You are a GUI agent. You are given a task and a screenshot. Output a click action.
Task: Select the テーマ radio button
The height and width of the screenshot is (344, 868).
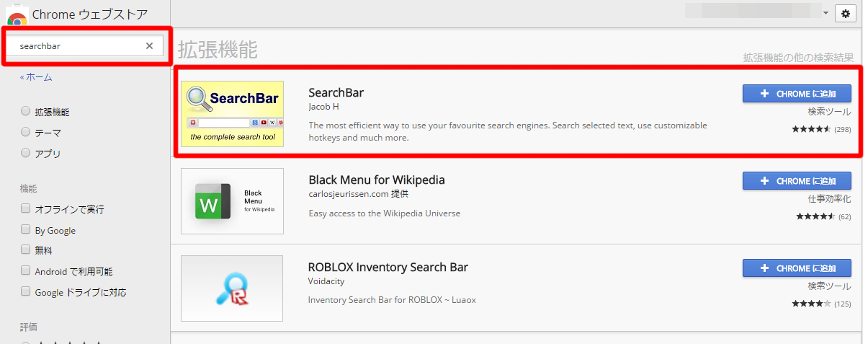[26, 132]
